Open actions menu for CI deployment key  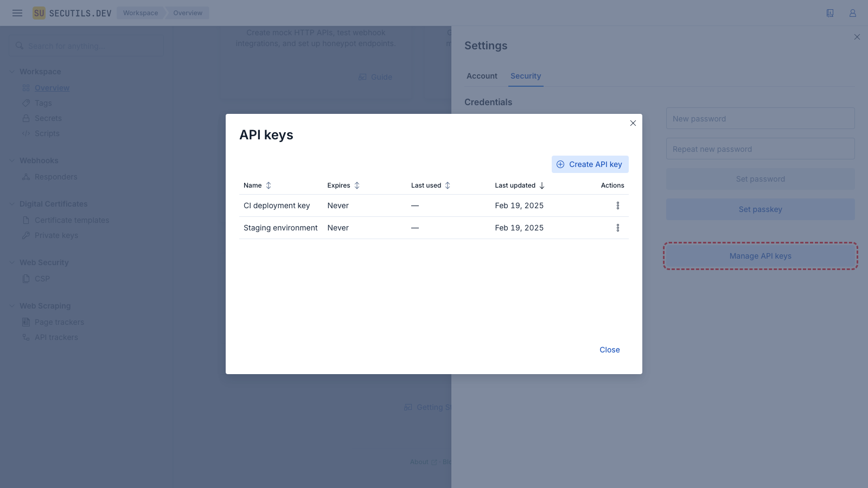[x=617, y=206]
